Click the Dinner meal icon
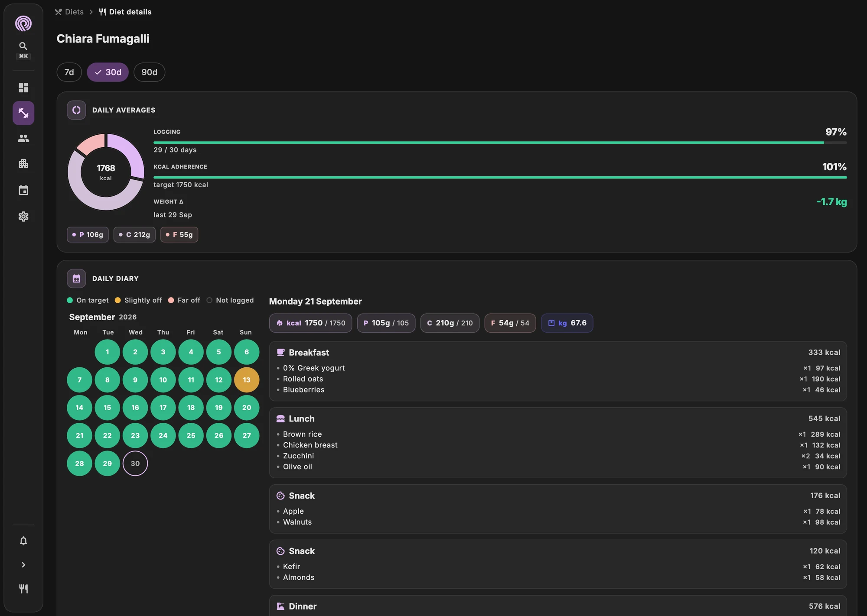The height and width of the screenshot is (616, 867). point(280,606)
